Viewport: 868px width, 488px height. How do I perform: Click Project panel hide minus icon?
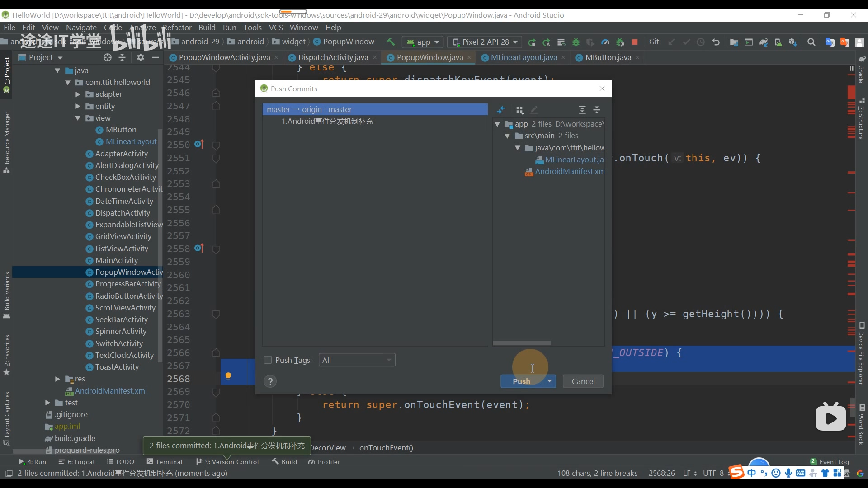(156, 57)
